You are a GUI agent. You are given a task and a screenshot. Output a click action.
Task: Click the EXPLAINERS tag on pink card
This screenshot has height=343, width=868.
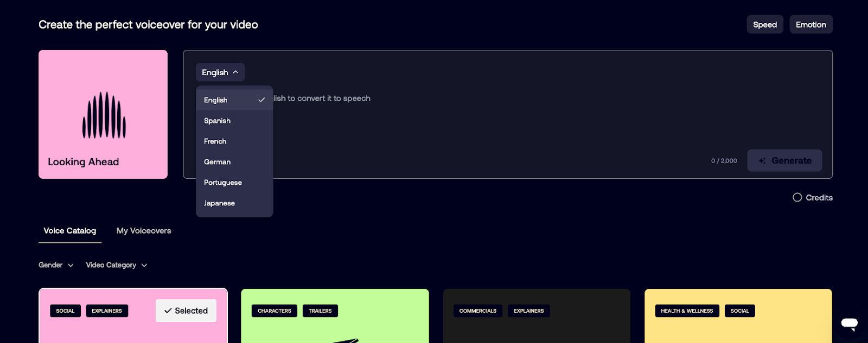click(107, 311)
